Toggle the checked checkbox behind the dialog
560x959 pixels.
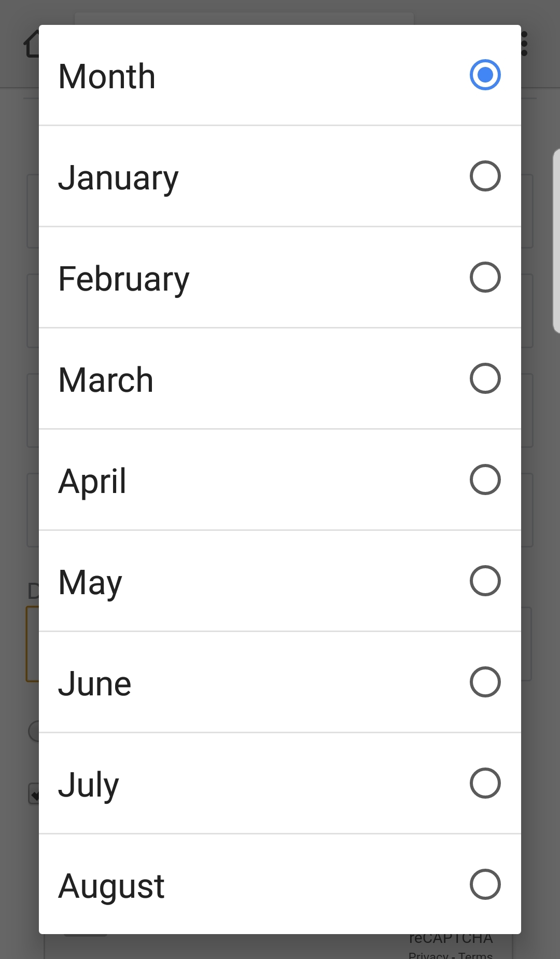34,793
